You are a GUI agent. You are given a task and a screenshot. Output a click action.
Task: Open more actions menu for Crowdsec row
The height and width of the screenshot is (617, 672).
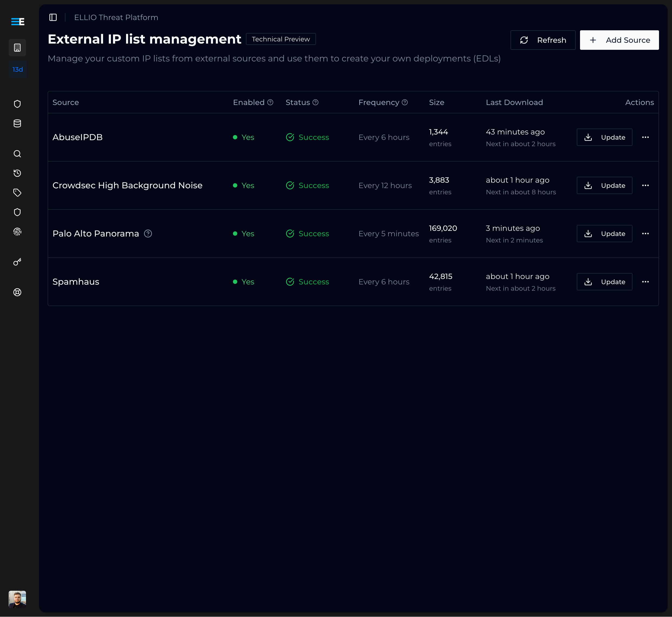pos(645,185)
